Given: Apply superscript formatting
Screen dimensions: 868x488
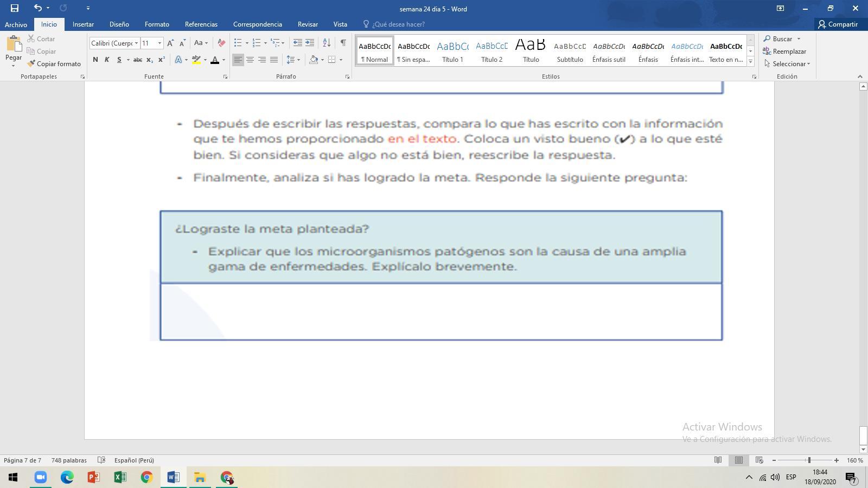Looking at the screenshot, I should point(162,60).
